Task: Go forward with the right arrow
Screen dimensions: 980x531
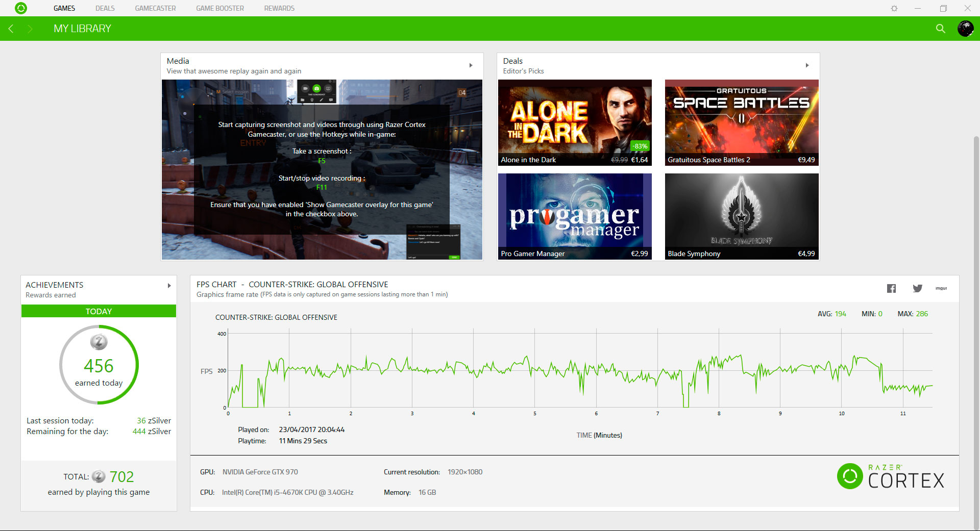Action: tap(30, 29)
